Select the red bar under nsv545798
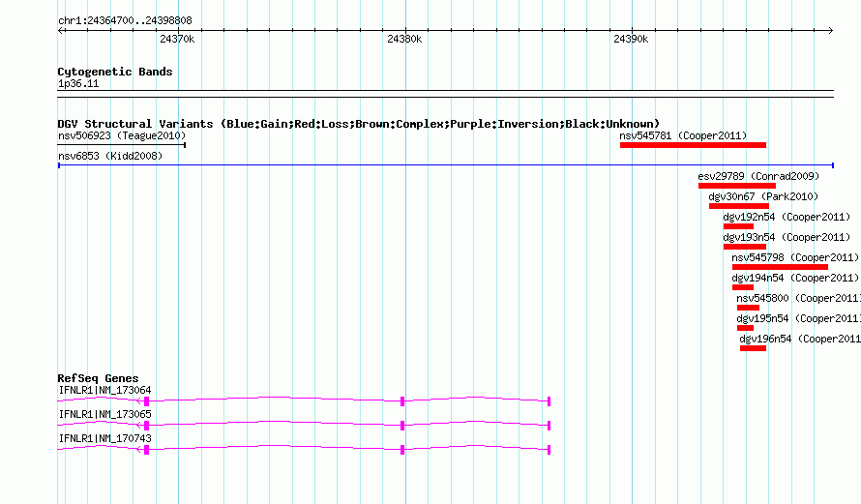The image size is (861, 504). click(780, 267)
